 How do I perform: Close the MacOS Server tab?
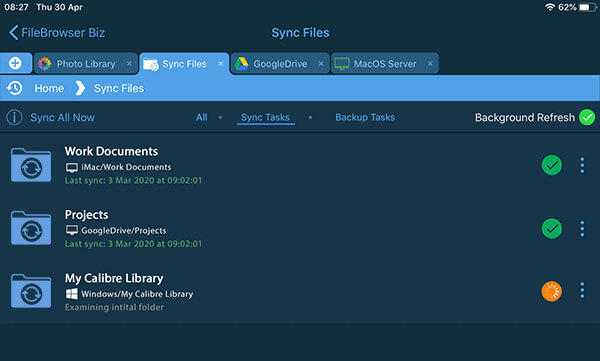tap(430, 64)
